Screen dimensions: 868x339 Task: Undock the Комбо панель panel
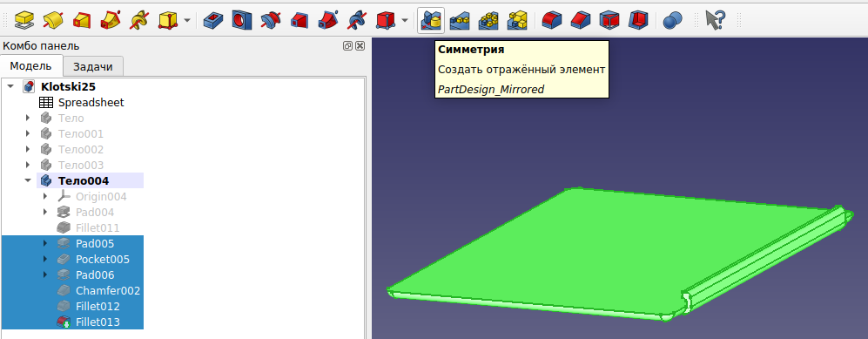[347, 46]
